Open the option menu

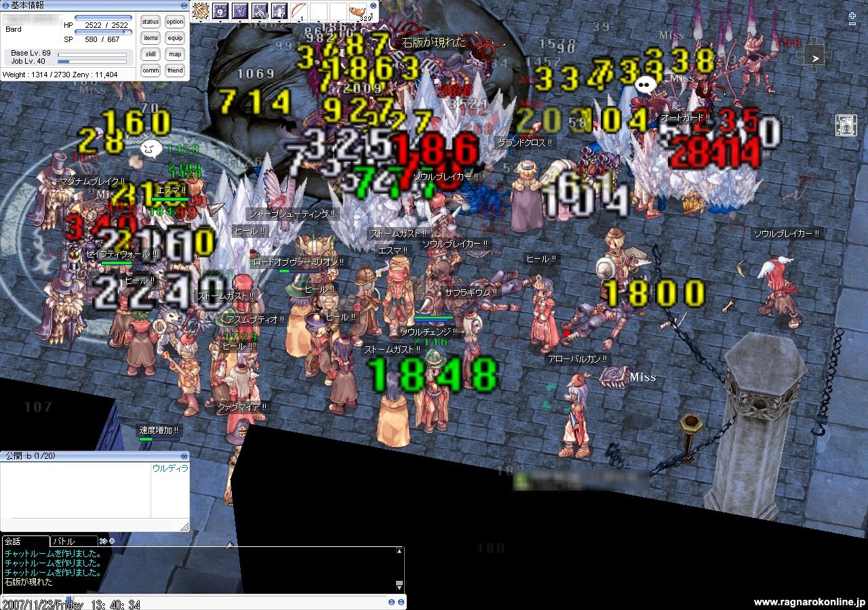point(175,22)
